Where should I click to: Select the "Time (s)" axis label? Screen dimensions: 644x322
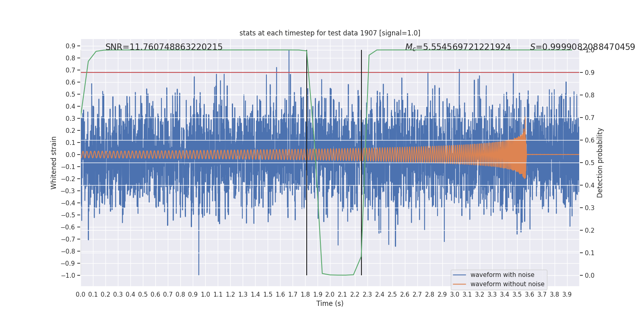330,303
